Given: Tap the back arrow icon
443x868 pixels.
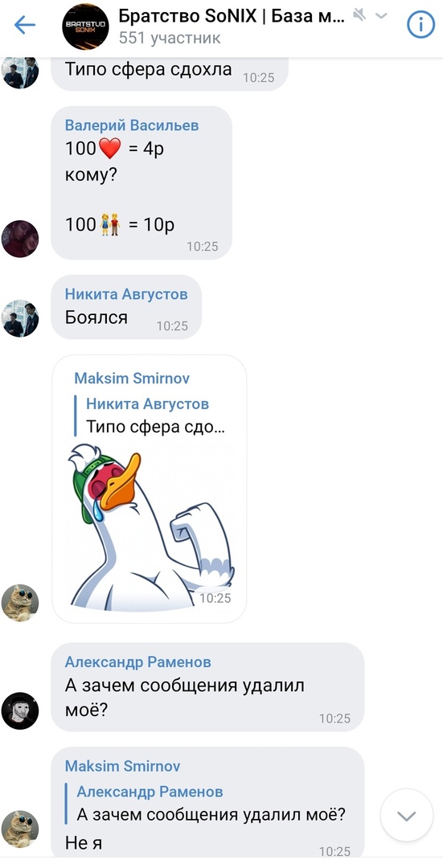Looking at the screenshot, I should coord(25,24).
